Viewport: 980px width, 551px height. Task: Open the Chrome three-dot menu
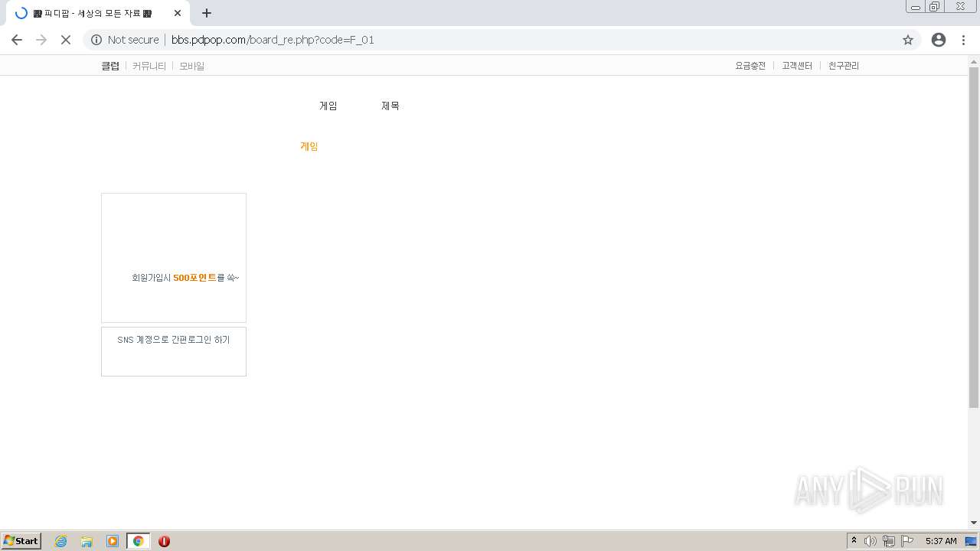click(963, 40)
